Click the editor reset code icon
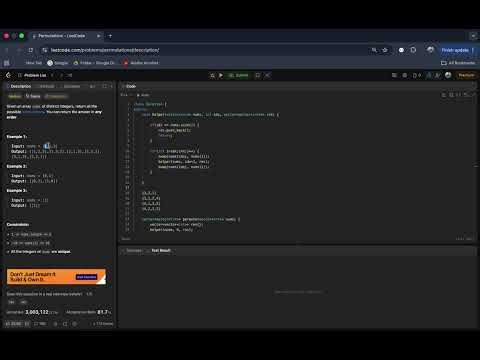The height and width of the screenshot is (360, 480). (x=466, y=95)
